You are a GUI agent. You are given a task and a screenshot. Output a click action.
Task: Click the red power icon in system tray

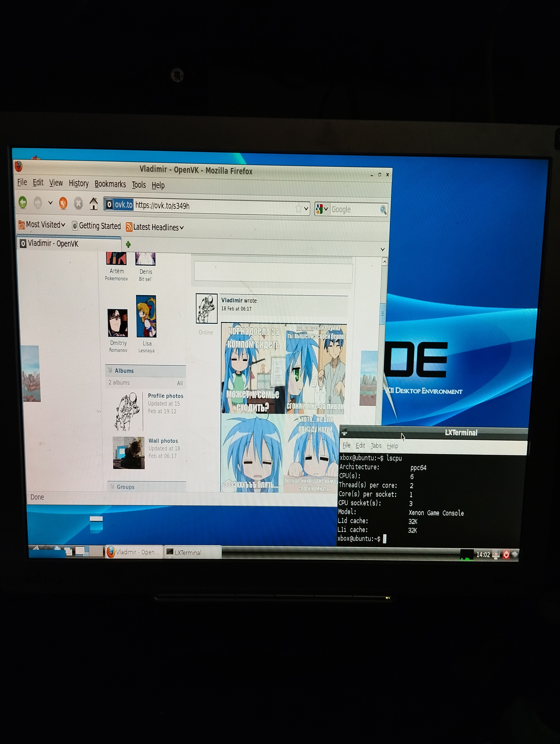tap(506, 554)
